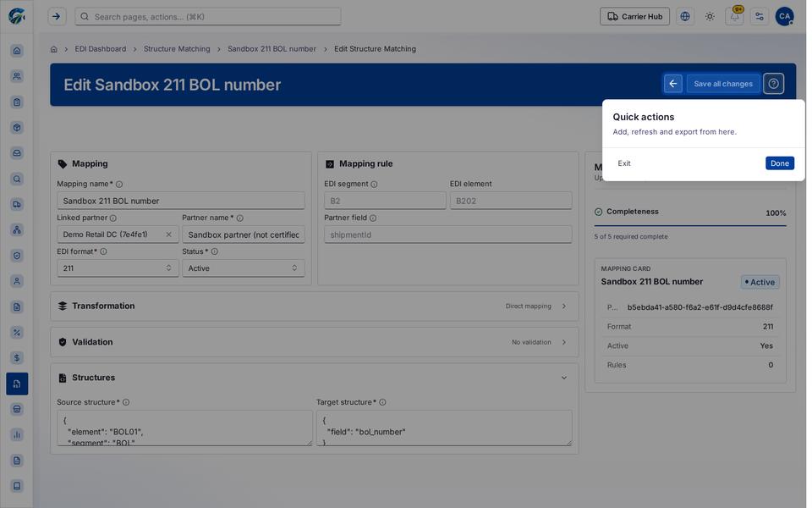Image resolution: width=812 pixels, height=508 pixels.
Task: Click the home icon in the sidebar
Action: (x=17, y=50)
